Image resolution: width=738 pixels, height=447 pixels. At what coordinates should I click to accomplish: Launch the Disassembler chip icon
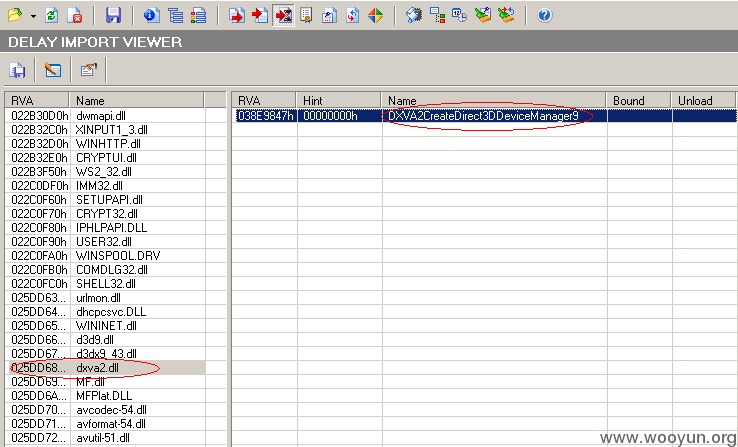click(414, 16)
